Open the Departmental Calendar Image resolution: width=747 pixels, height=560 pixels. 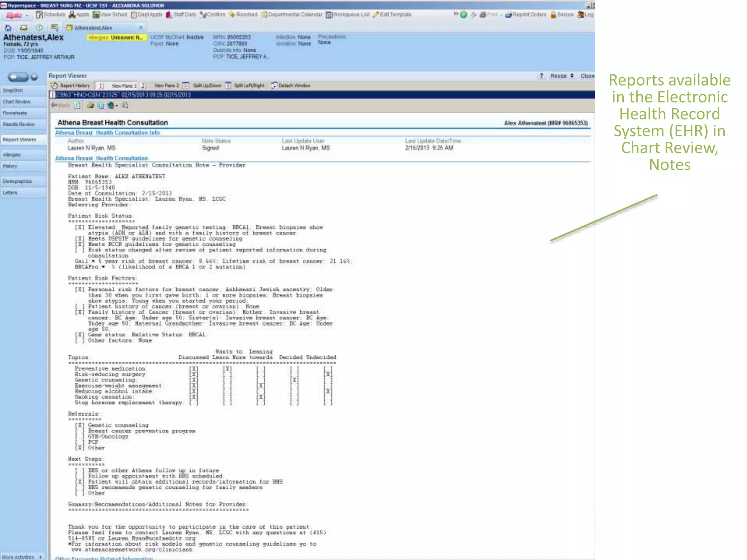[292, 15]
